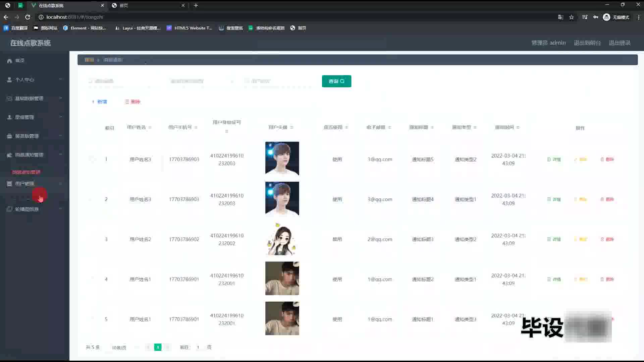Click avatar thumbnail of row 3
This screenshot has width=644, height=362.
tap(282, 239)
